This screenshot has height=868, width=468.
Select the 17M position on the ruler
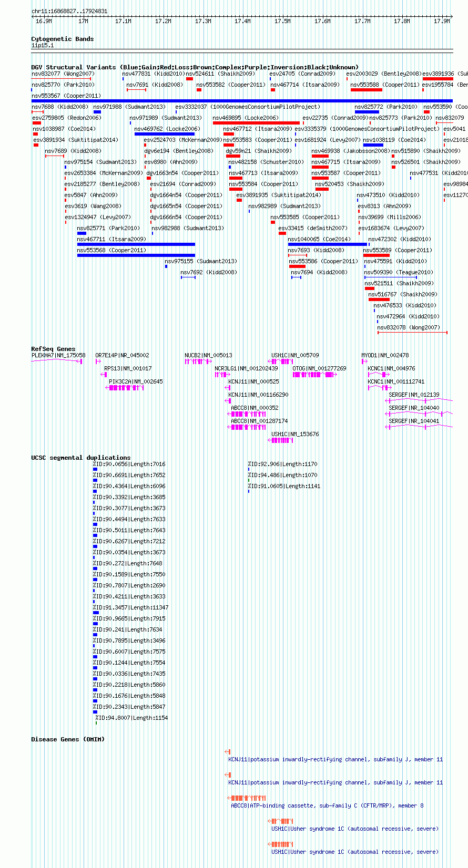pos(83,21)
